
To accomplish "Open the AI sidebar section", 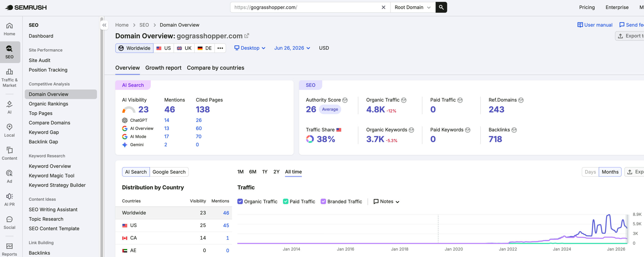I will 9,107.
